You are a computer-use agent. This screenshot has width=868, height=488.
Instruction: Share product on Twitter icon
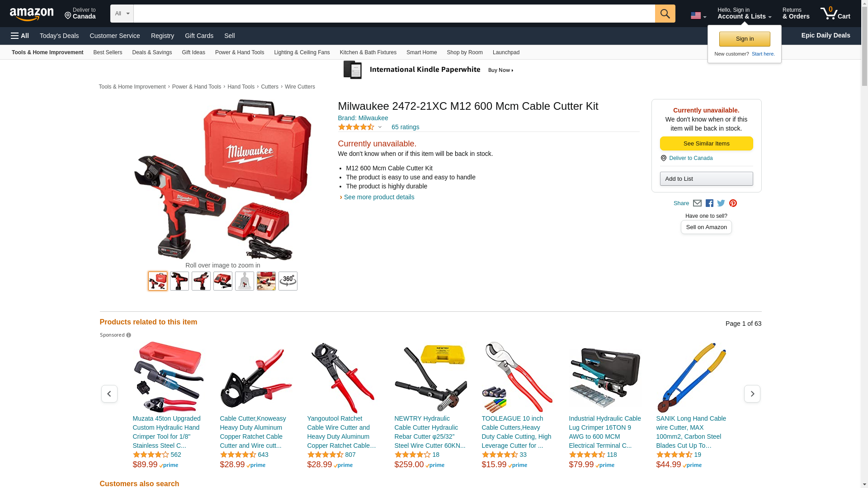click(x=721, y=203)
